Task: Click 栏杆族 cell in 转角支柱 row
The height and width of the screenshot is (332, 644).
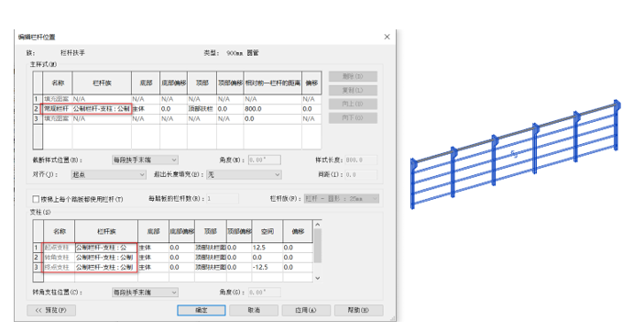Action: coord(106,258)
